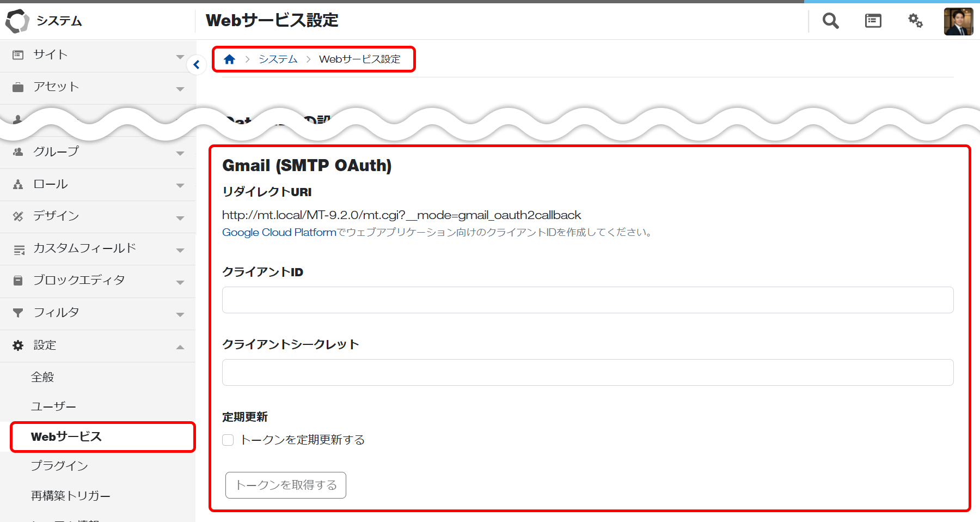Screen dimensions: 980x522
Task: Click the redirect URI text
Action: click(402, 215)
